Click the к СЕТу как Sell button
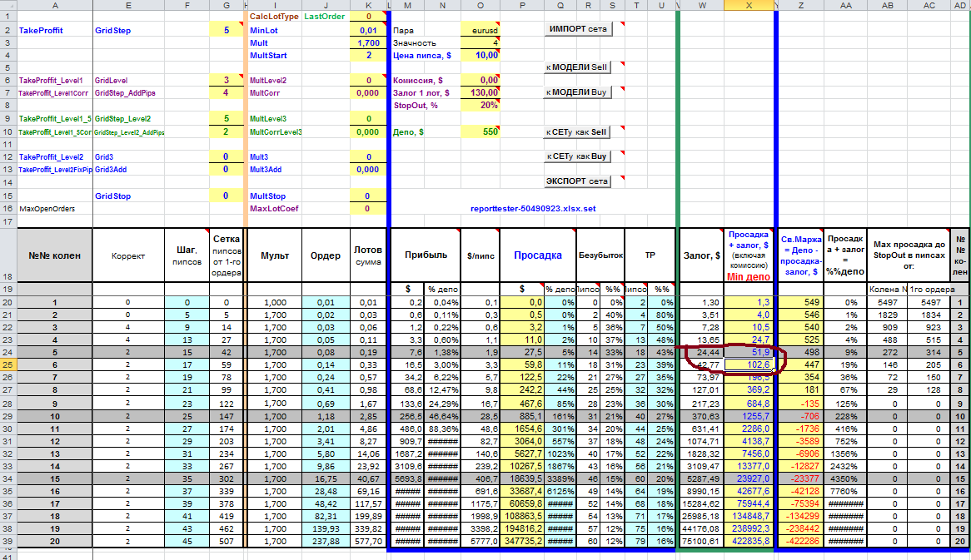The height and width of the screenshot is (560, 971). coord(577,131)
